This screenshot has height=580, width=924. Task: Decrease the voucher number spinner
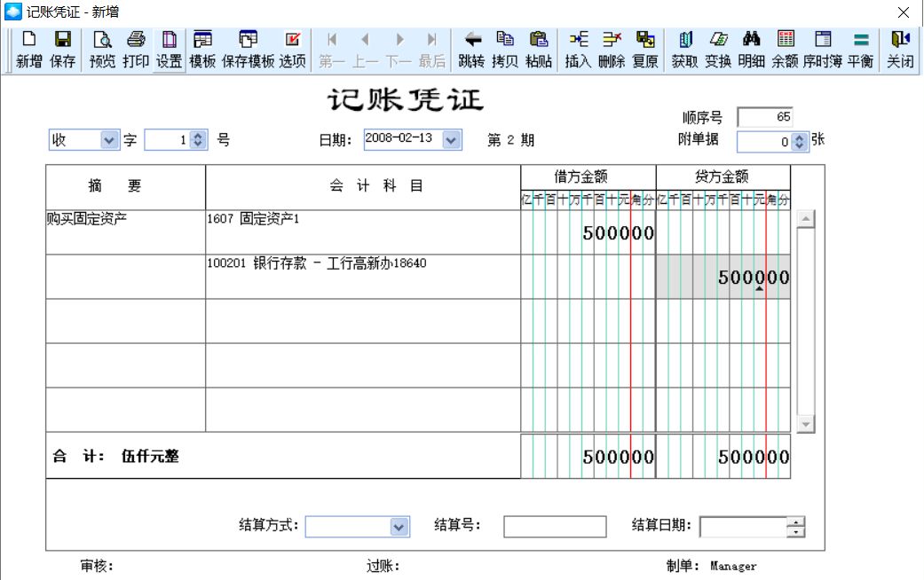click(199, 145)
